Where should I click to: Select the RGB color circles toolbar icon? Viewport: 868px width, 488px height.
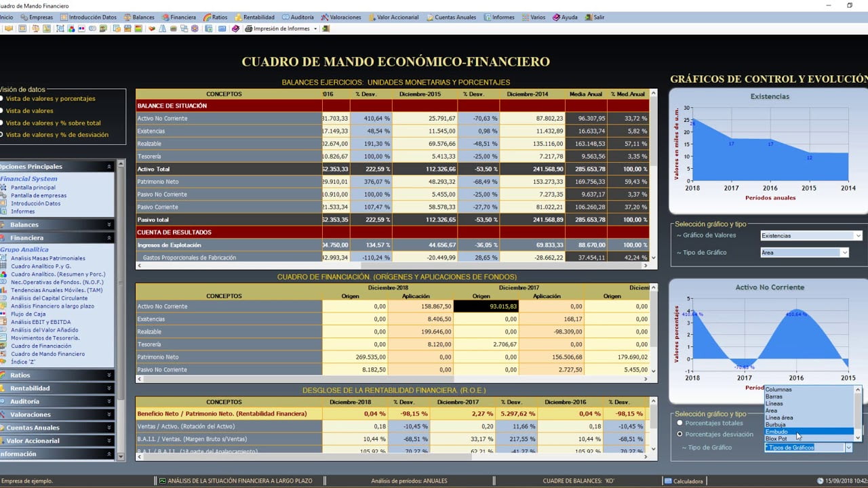point(72,29)
